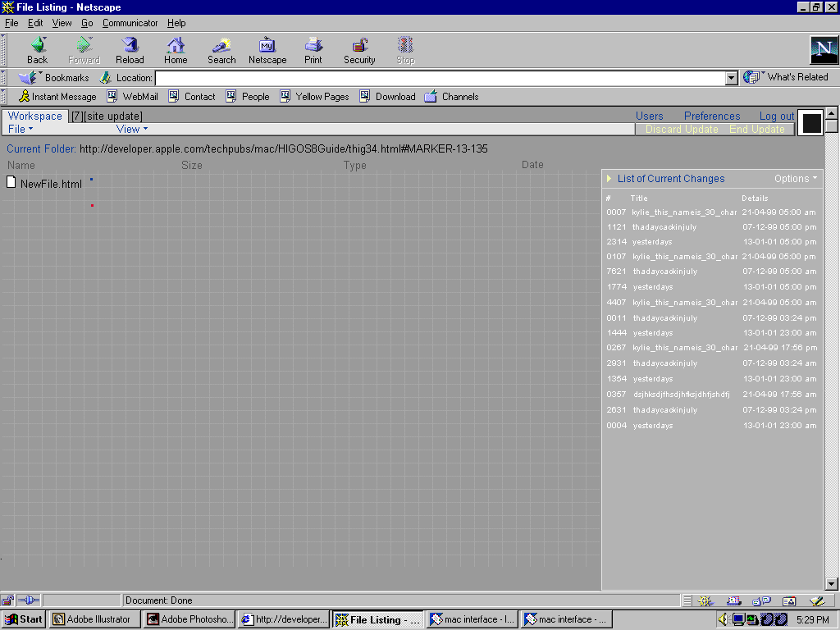Open the Options dropdown in changes panel
The height and width of the screenshot is (630, 840).
click(x=795, y=179)
